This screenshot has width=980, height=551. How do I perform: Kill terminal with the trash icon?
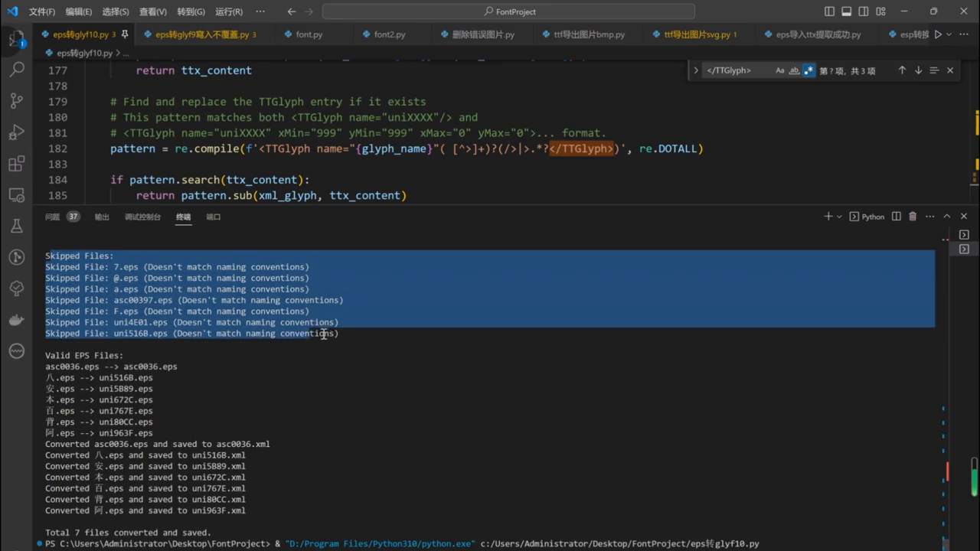click(x=913, y=217)
